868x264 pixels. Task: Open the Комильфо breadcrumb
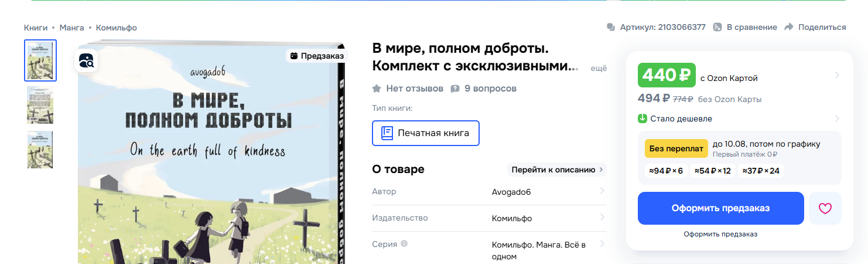tap(117, 28)
